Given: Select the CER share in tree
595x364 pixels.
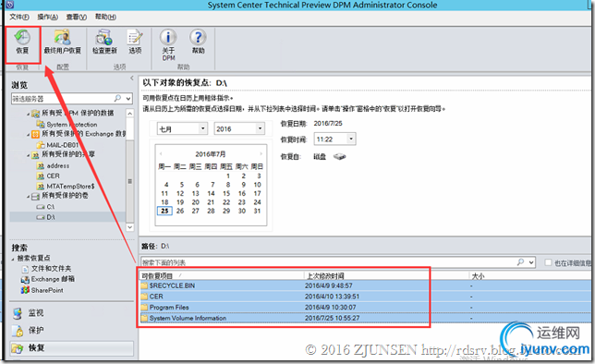Looking at the screenshot, I should coord(53,176).
